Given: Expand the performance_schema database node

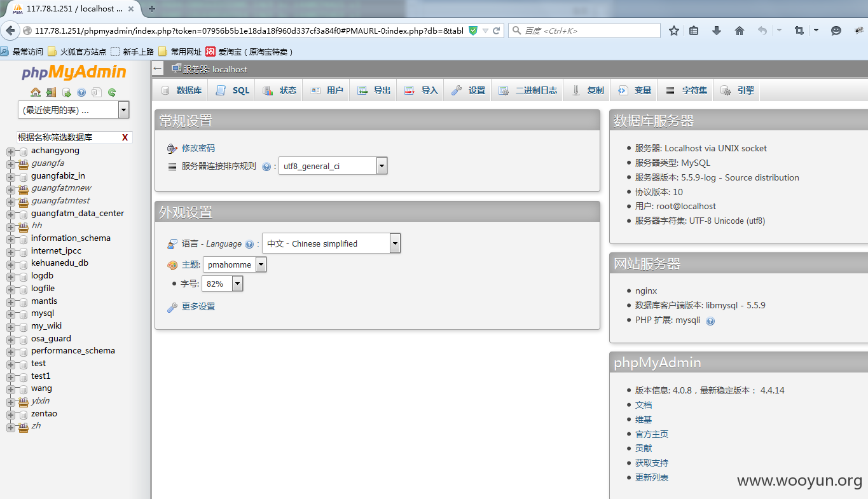Looking at the screenshot, I should coord(10,352).
